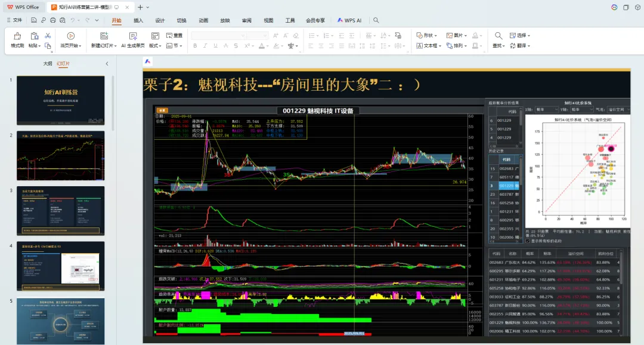
Task: Click the Picture (图片) icon
Action: (450, 35)
